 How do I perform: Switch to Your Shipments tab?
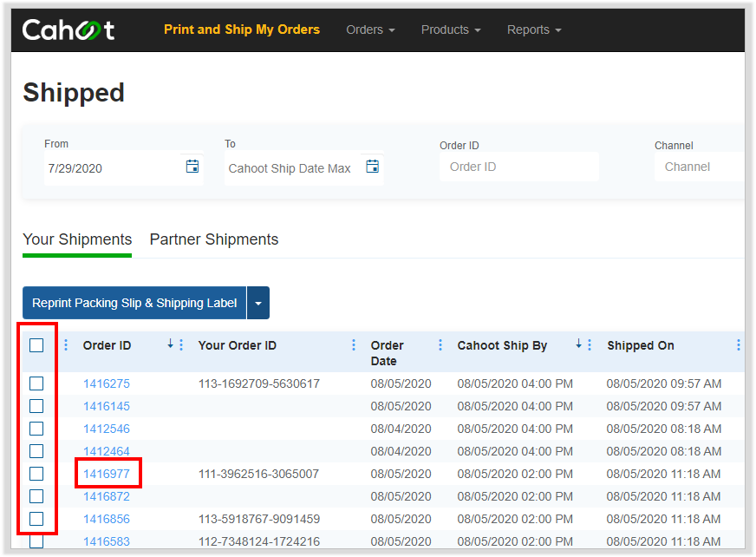click(77, 239)
